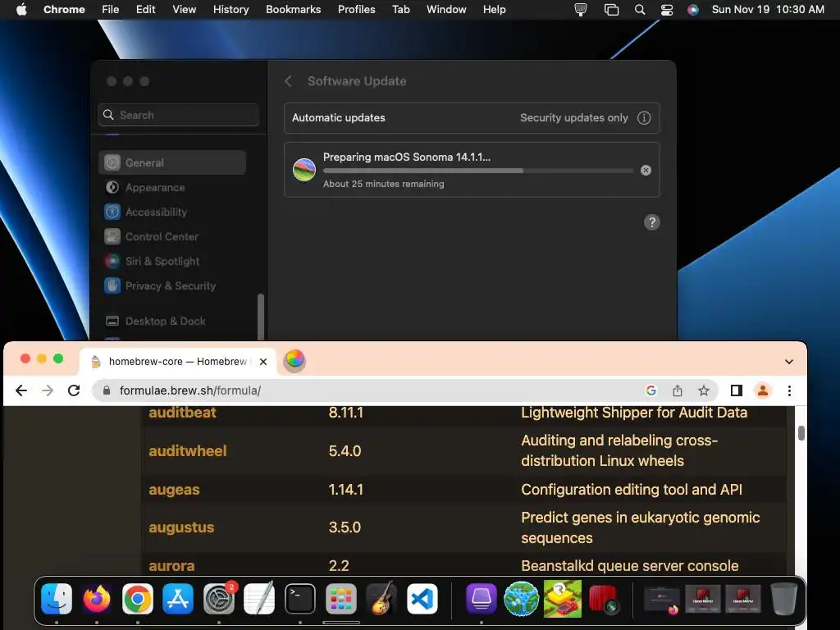Open Control Center in menu bar

tap(666, 10)
